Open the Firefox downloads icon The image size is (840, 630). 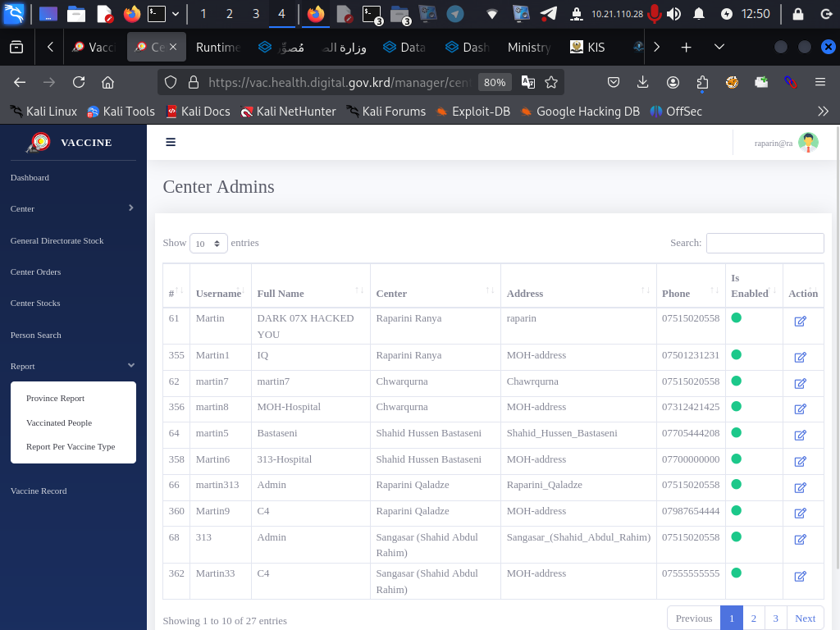(643, 82)
